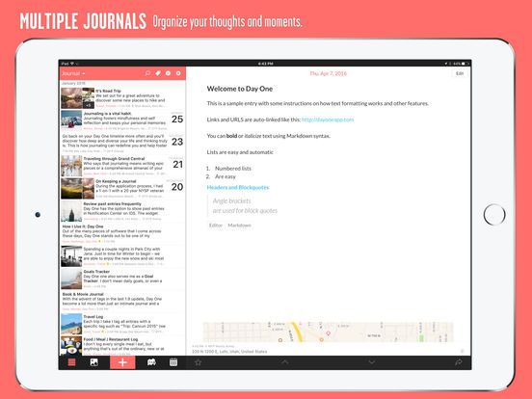
Task: Click the third round icon in the journal header
Action: [168, 73]
